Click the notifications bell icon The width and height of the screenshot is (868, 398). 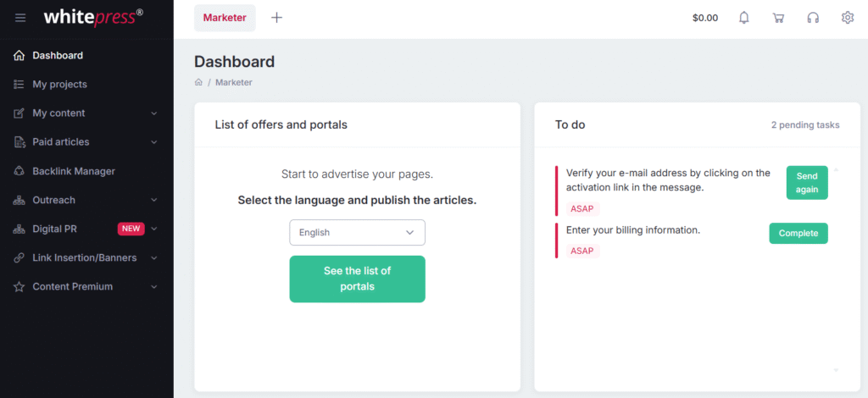pos(744,18)
